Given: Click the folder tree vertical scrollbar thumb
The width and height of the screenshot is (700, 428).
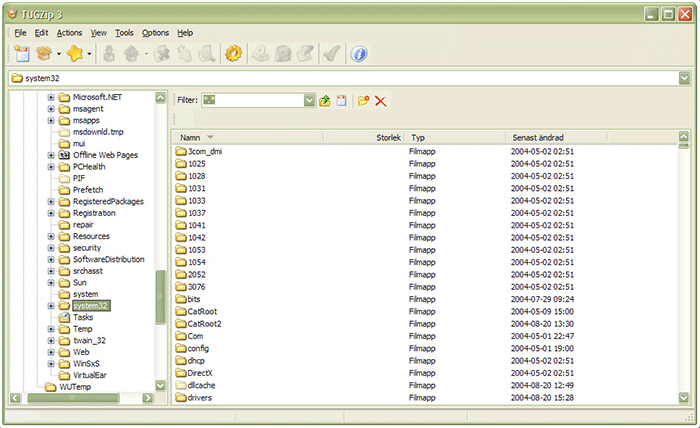Looking at the screenshot, I should (x=161, y=296).
